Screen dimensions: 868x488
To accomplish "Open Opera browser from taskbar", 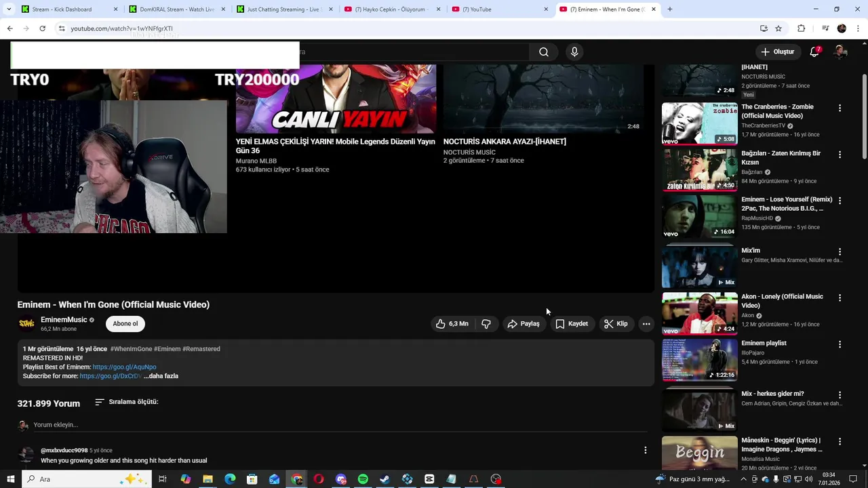I will click(319, 479).
